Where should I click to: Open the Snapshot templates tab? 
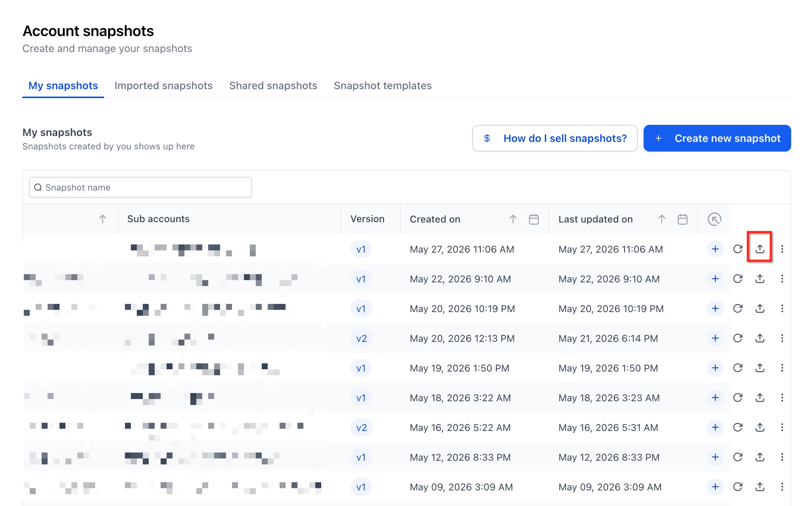pos(383,86)
